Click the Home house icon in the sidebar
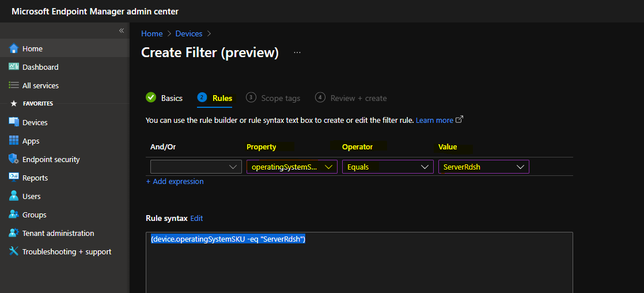The height and width of the screenshot is (293, 644). tap(14, 48)
